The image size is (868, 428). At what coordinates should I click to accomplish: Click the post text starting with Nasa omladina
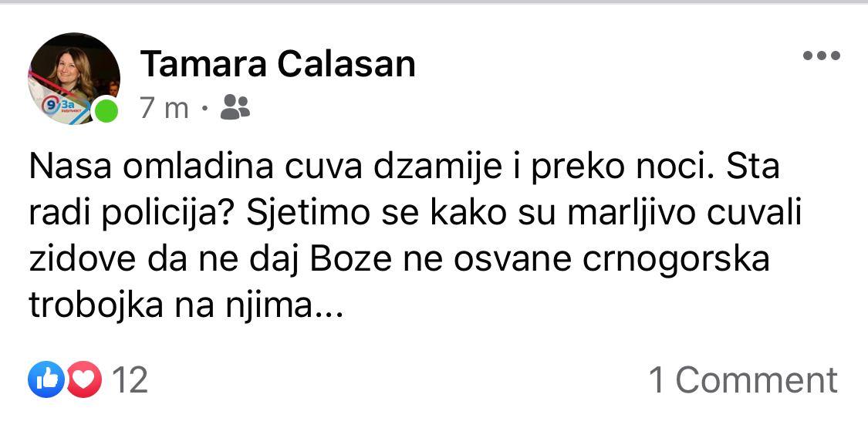click(416, 237)
